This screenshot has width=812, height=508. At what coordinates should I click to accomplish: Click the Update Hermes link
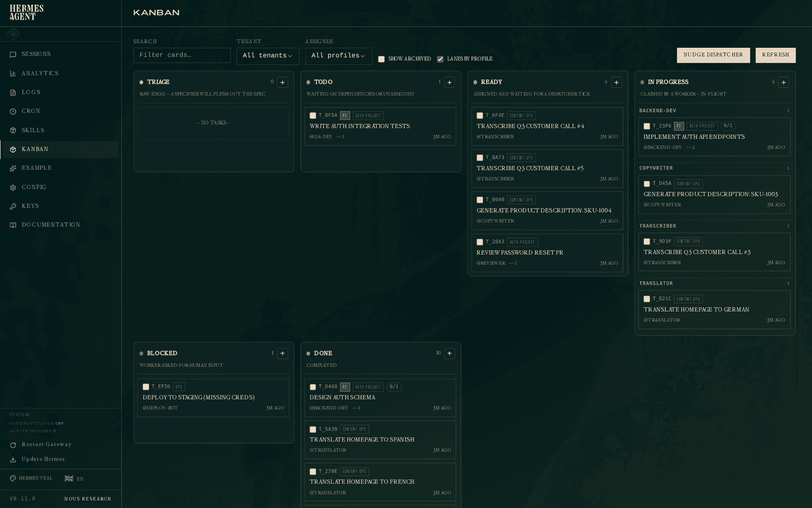(43, 459)
